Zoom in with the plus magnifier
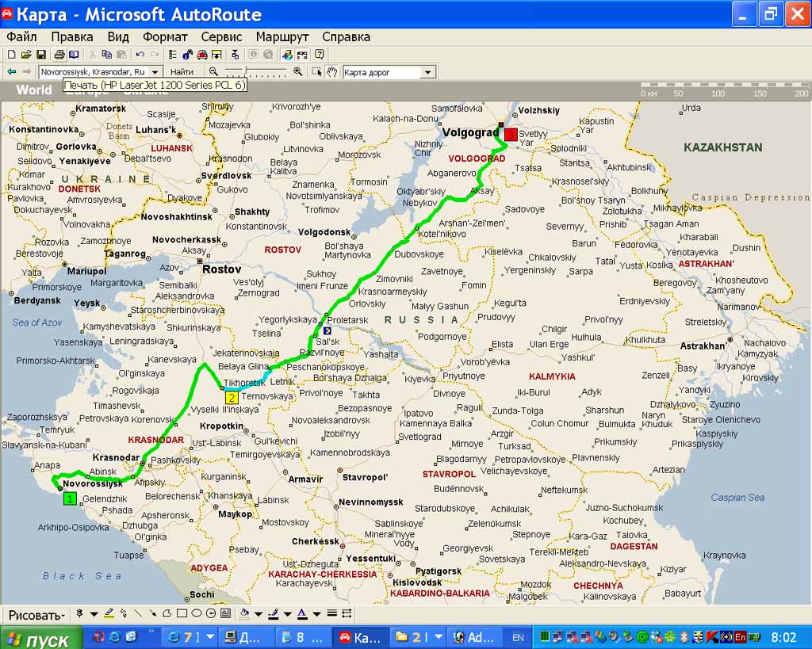 [298, 72]
